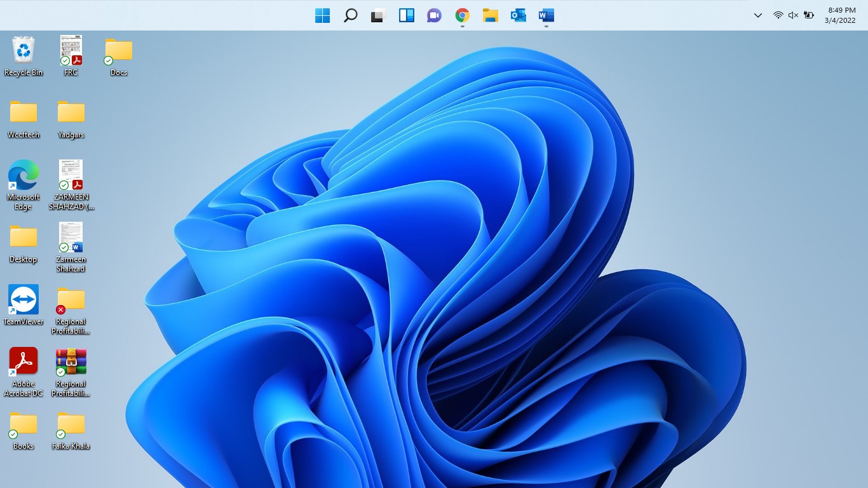The image size is (868, 488).
Task: Open Microsoft Outlook from the taskbar
Action: click(x=518, y=15)
